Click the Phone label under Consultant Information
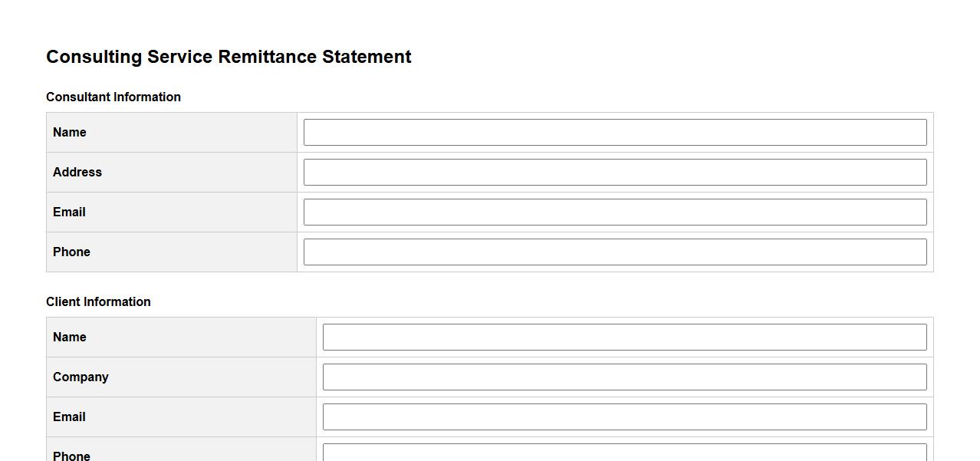The image size is (980, 461). coord(71,252)
